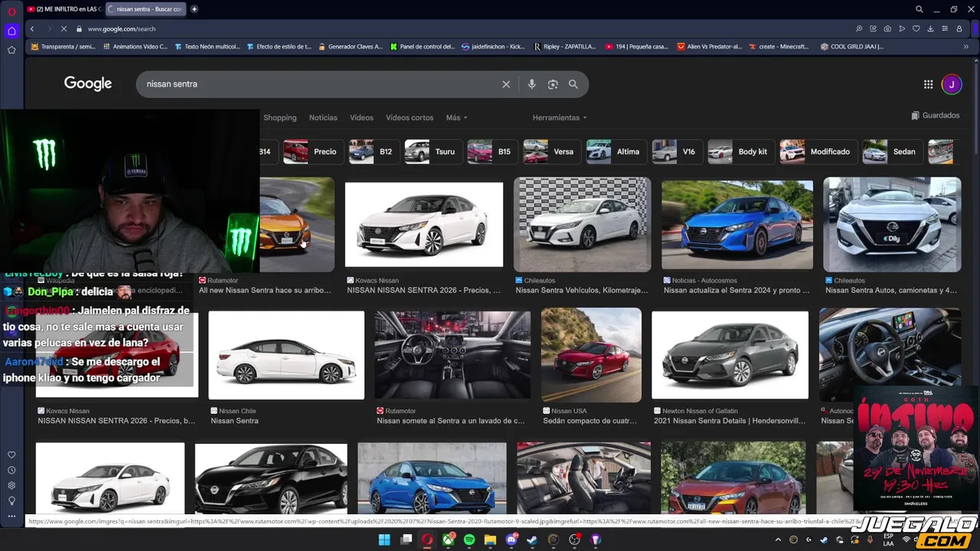
Task: Switch to the Videos search tab
Action: tap(361, 118)
